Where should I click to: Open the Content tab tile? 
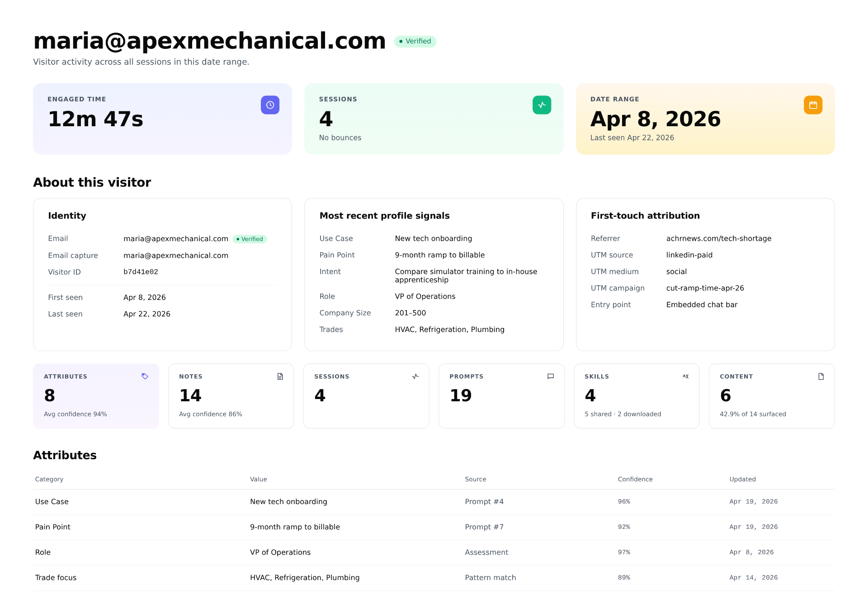[x=772, y=396]
